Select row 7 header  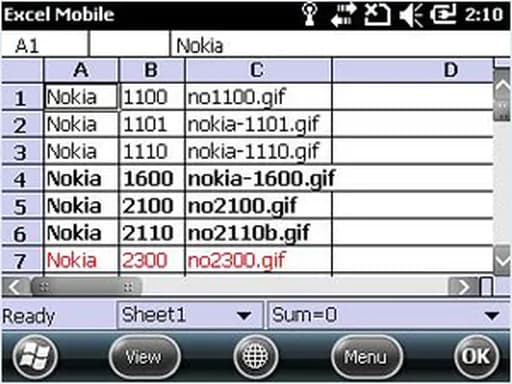point(22,261)
